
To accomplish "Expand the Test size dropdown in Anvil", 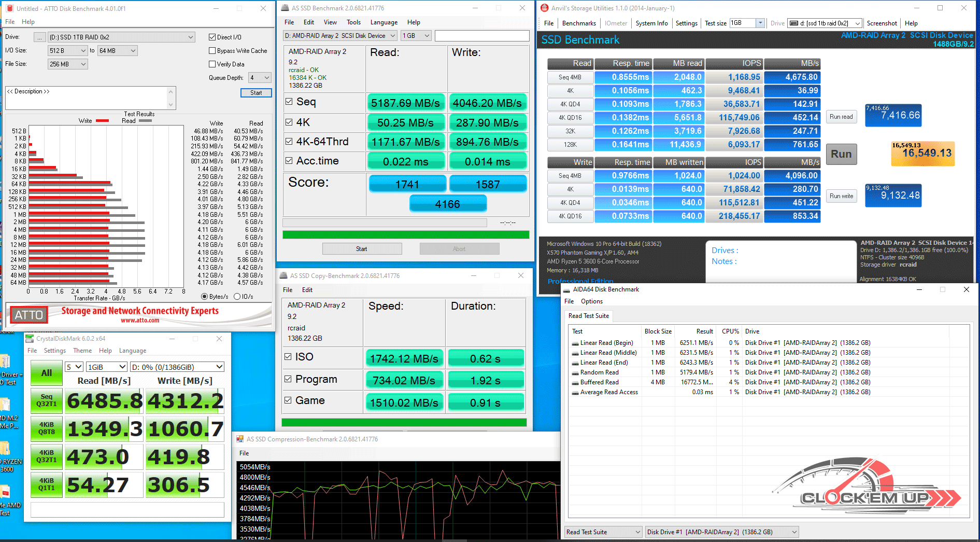I will coord(747,23).
